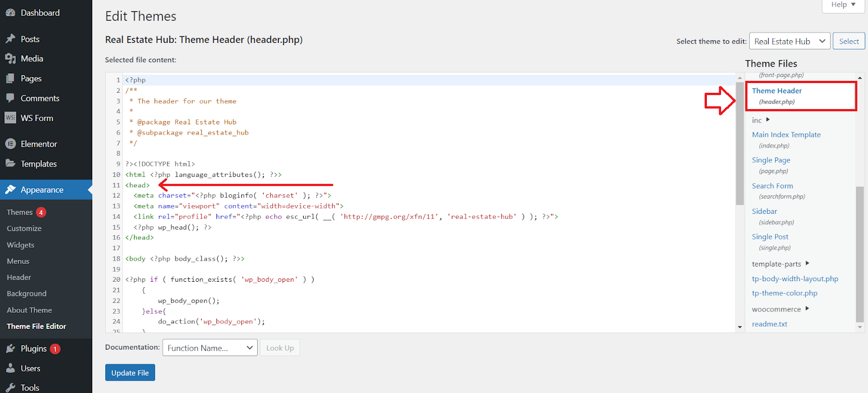
Task: Click the WS Form icon
Action: 10,118
